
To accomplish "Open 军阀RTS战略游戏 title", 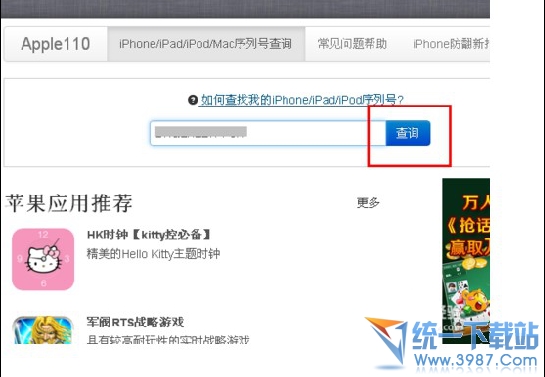I will tap(135, 322).
